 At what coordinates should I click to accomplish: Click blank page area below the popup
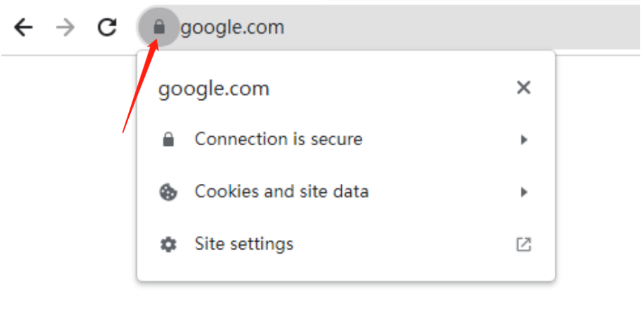(x=346, y=305)
